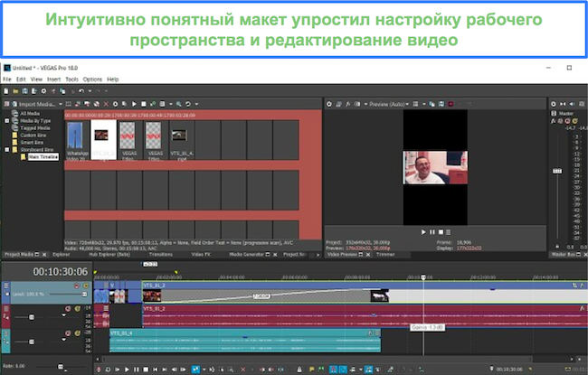Screen dimensions: 588x375
Task: Open Video Output FX in preview toolbar
Action: 347,104
